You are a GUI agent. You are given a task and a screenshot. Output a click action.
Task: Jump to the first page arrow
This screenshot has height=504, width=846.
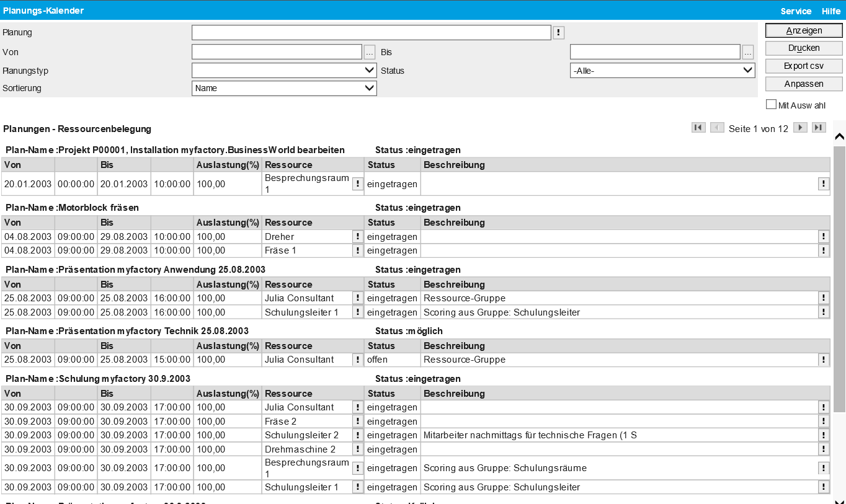point(698,128)
